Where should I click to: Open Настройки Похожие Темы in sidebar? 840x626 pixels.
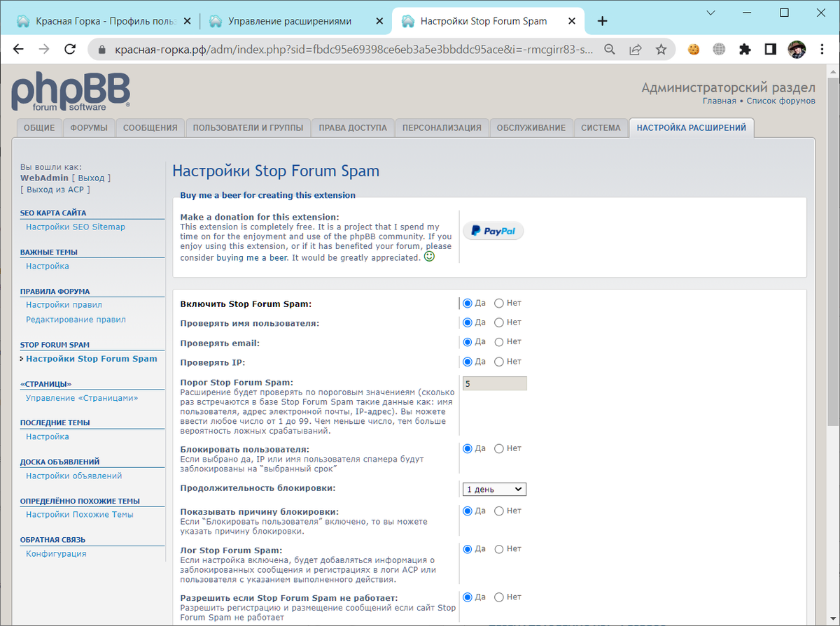click(80, 515)
